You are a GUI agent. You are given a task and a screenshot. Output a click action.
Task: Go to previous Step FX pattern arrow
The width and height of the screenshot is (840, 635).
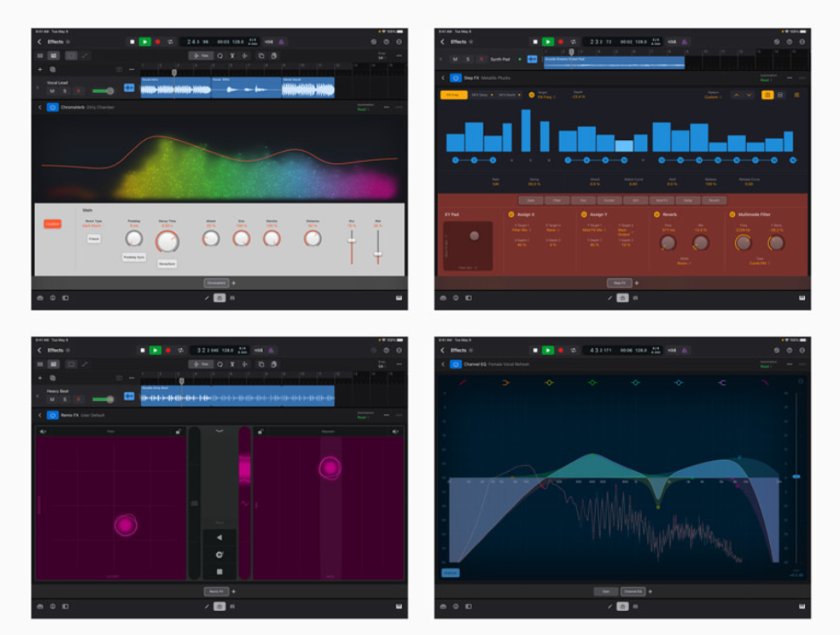click(737, 95)
